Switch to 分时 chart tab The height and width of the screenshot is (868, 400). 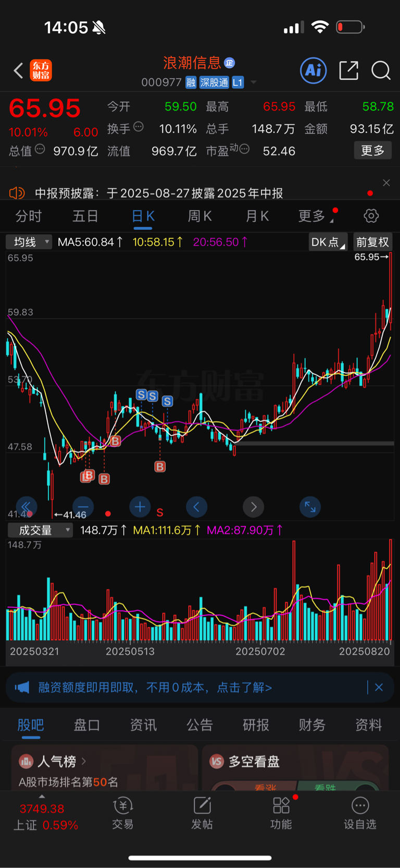click(29, 216)
